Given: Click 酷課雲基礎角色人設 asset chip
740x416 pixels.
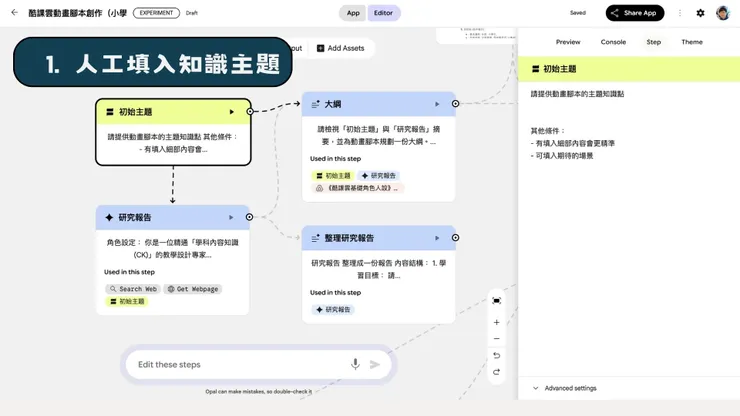Looking at the screenshot, I should point(358,188).
